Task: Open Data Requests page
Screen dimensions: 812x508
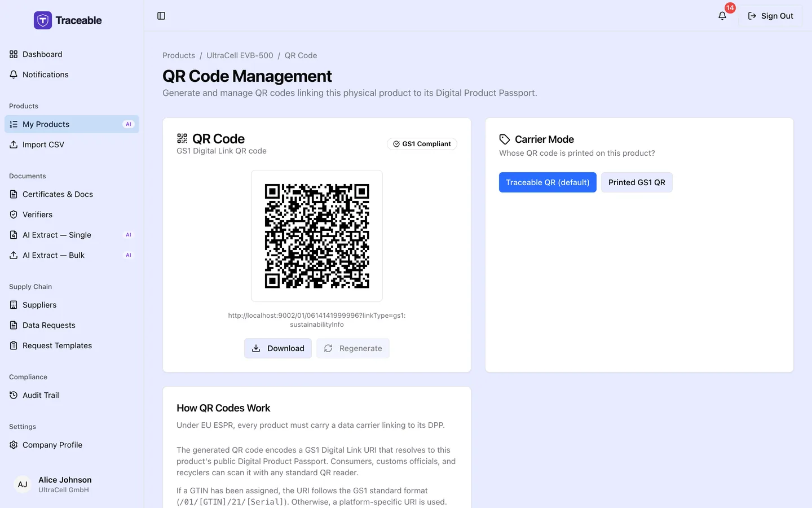Action: coord(72,325)
